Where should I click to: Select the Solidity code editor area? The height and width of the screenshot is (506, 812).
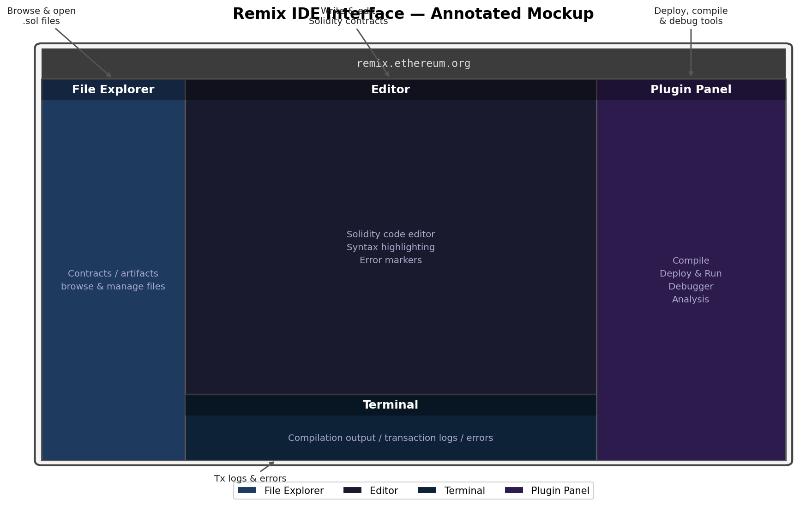(x=391, y=234)
